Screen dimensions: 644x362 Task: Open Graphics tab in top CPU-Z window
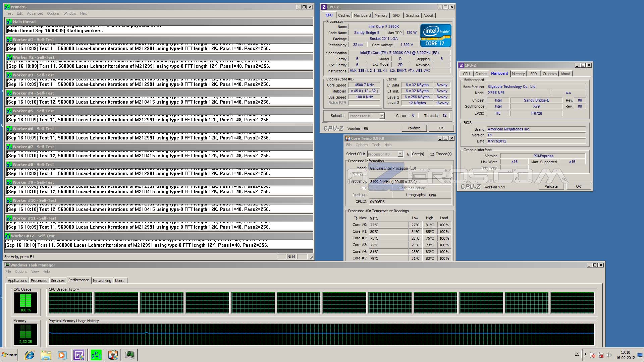pyautogui.click(x=412, y=15)
